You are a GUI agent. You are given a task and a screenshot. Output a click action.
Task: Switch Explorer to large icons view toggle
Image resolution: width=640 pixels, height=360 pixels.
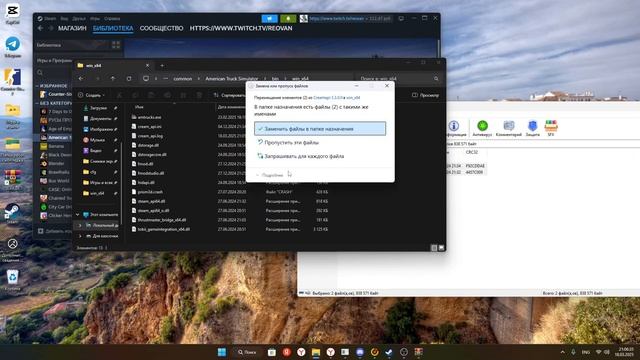[x=441, y=247]
